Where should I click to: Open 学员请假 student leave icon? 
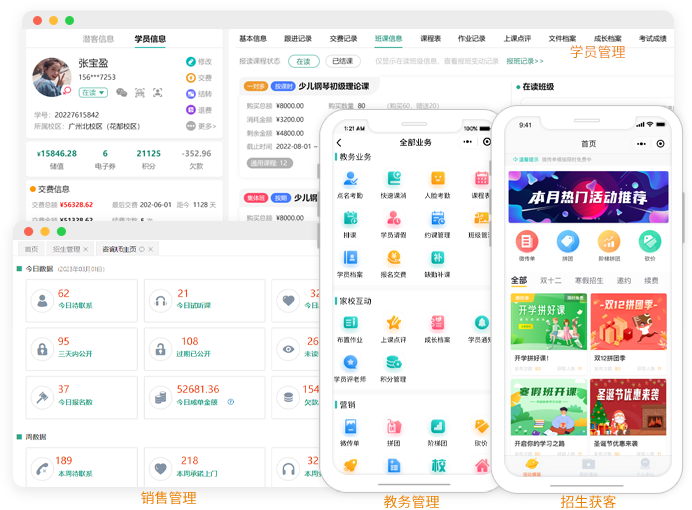point(394,218)
